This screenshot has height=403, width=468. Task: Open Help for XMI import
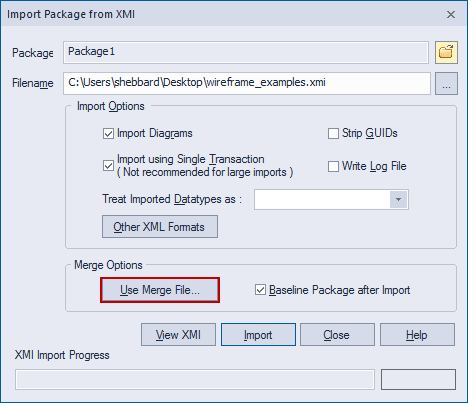[x=417, y=335]
